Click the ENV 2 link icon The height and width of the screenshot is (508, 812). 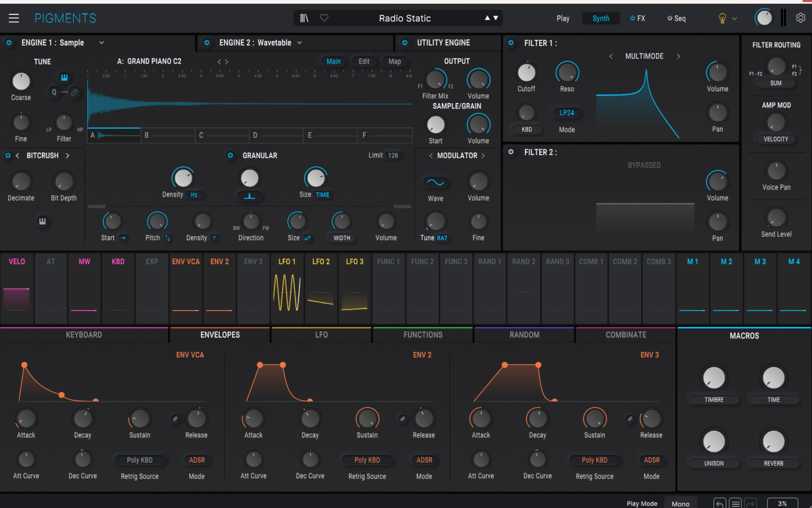pos(403,419)
